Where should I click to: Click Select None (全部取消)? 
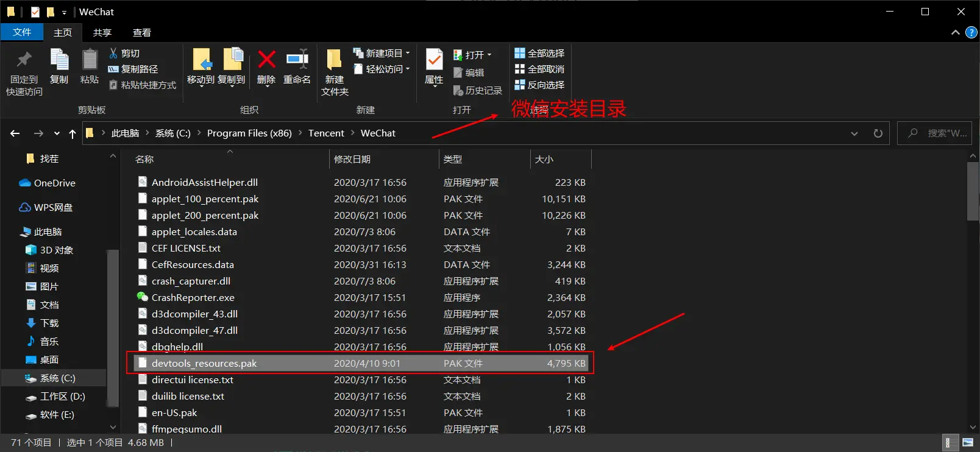tap(539, 69)
